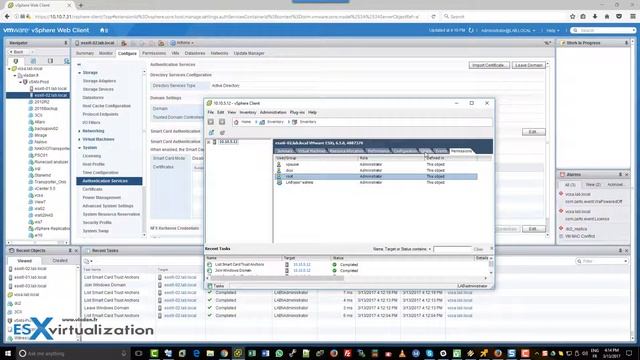Collapse the vcsa.lab.local tree node
This screenshot has height=360, width=640.
pyautogui.click(x=9, y=69)
